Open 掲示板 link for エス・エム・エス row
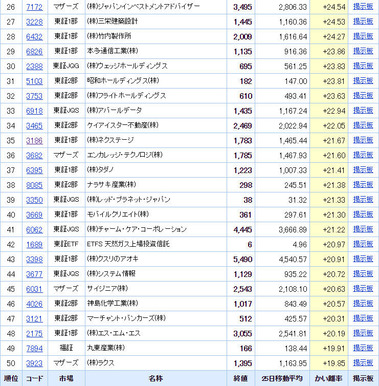 [x=363, y=333]
